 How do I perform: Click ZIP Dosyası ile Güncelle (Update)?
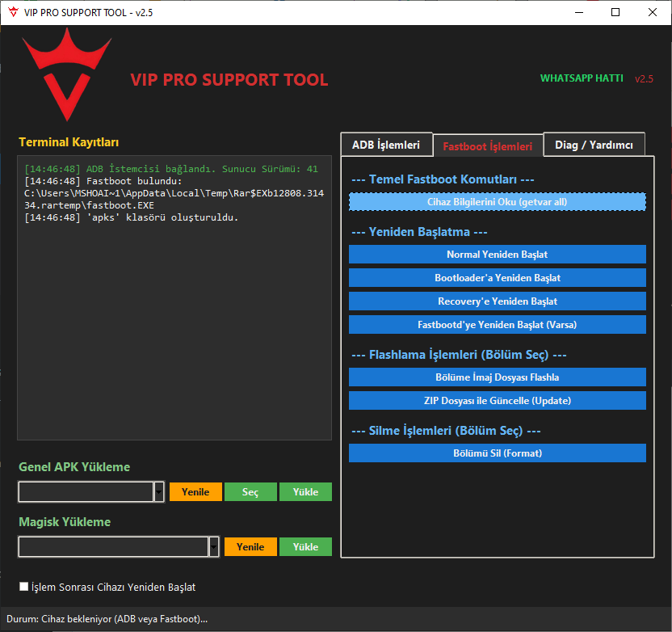click(497, 400)
